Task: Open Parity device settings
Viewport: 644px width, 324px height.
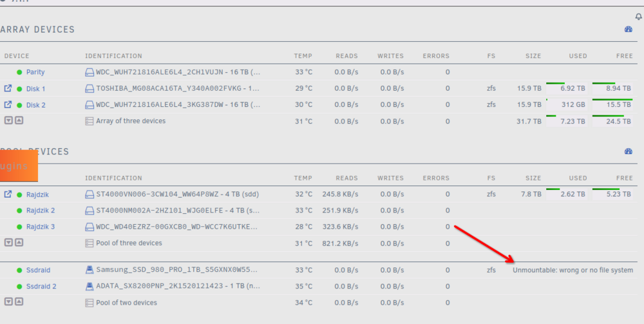Action: 35,72
